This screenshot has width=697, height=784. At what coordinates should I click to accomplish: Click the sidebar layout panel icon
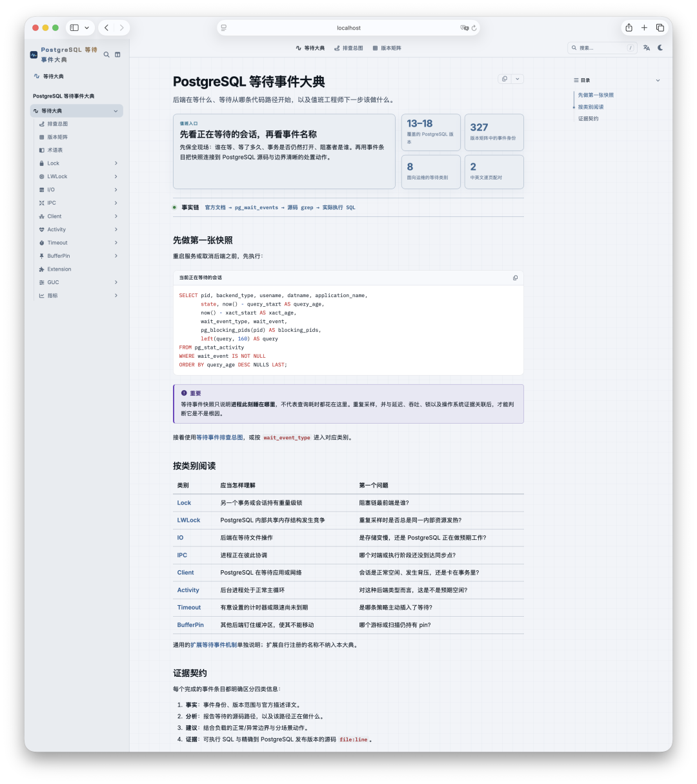(117, 55)
